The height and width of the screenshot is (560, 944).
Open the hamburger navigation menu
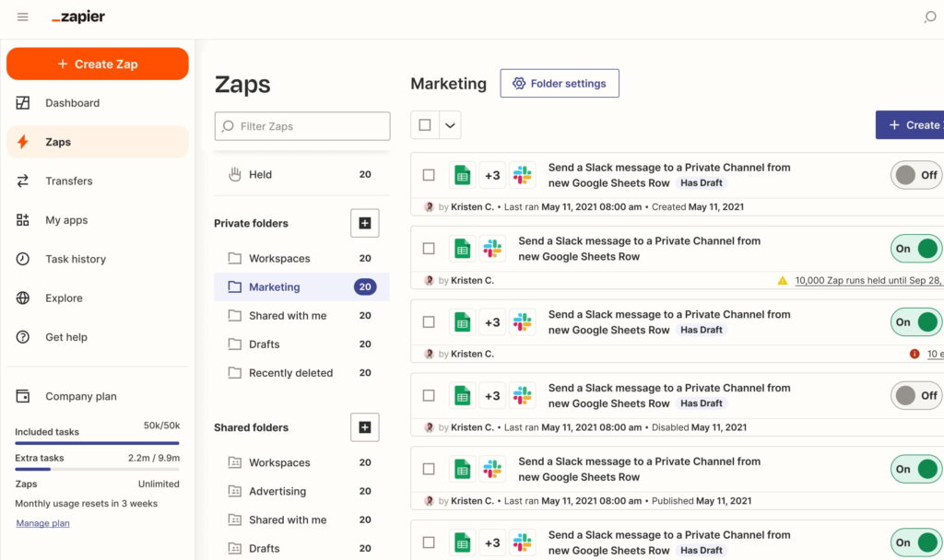(23, 17)
